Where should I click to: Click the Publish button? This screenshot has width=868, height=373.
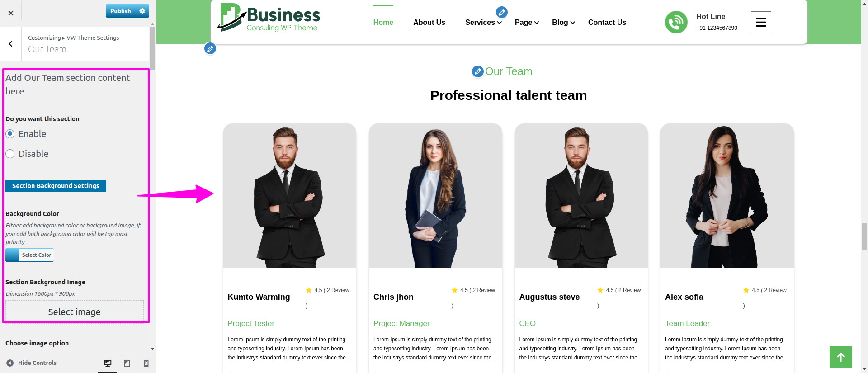[121, 11]
